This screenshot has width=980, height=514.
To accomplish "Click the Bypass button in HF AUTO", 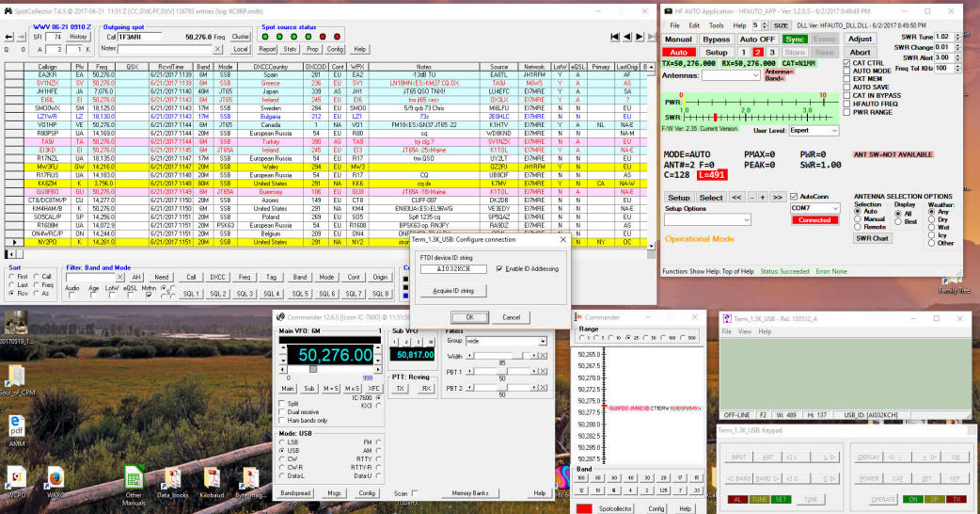I will [717, 40].
